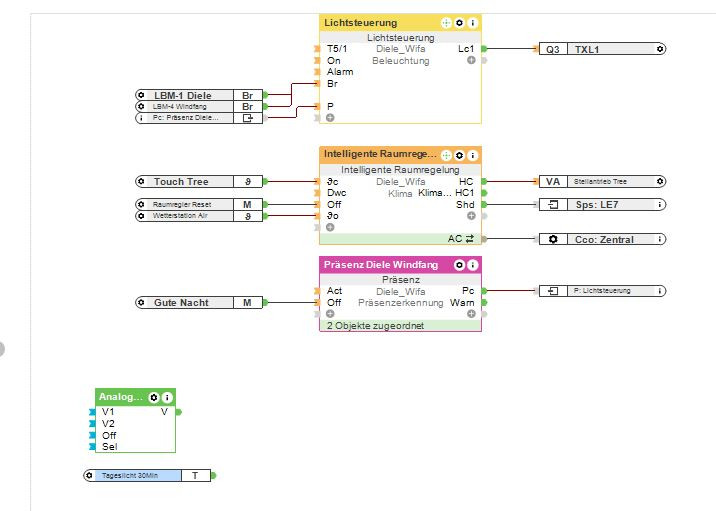The image size is (716, 511).
Task: Click the T5/1 input of Lichtsteuerung
Action: pyautogui.click(x=337, y=49)
